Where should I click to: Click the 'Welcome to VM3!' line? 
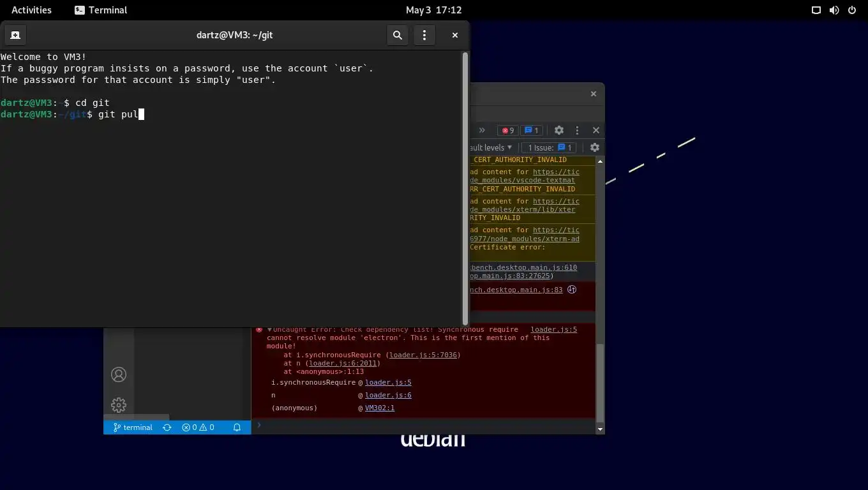point(43,57)
